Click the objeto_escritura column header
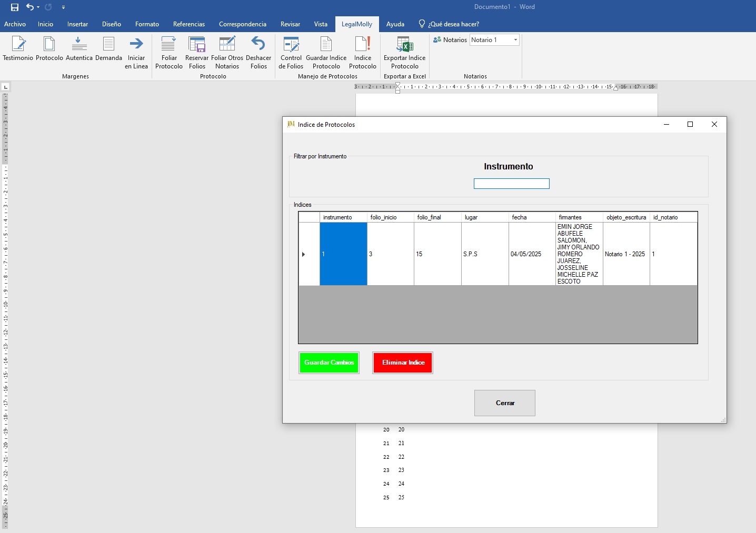 point(626,217)
